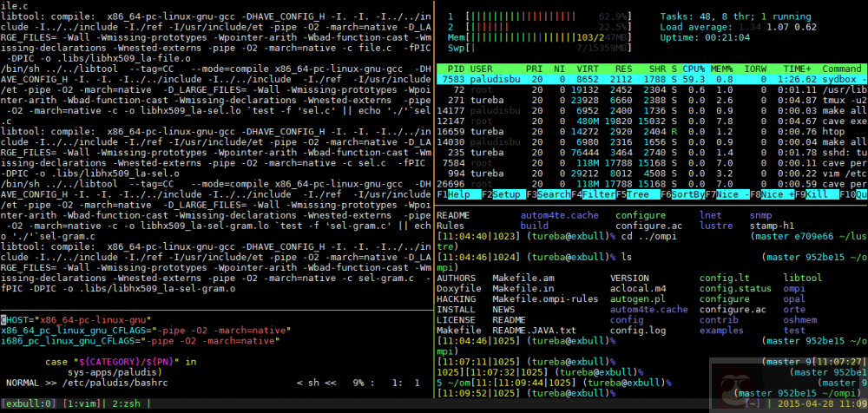Click F7 Nice - in htop footer

(727, 195)
